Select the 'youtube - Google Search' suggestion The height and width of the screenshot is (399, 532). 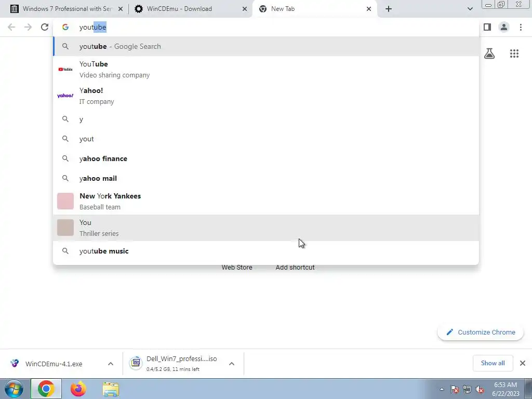pyautogui.click(x=266, y=46)
